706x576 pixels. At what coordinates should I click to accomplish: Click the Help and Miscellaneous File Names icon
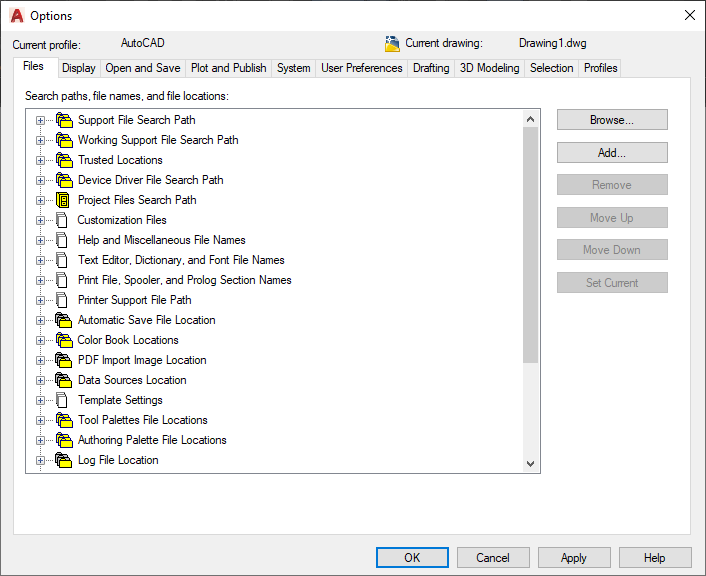tap(62, 240)
